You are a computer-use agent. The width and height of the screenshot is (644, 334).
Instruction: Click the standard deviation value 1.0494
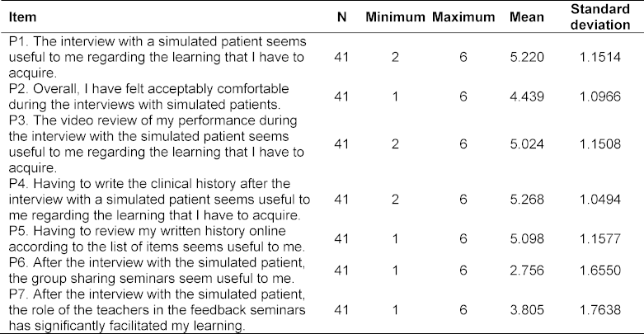[600, 200]
